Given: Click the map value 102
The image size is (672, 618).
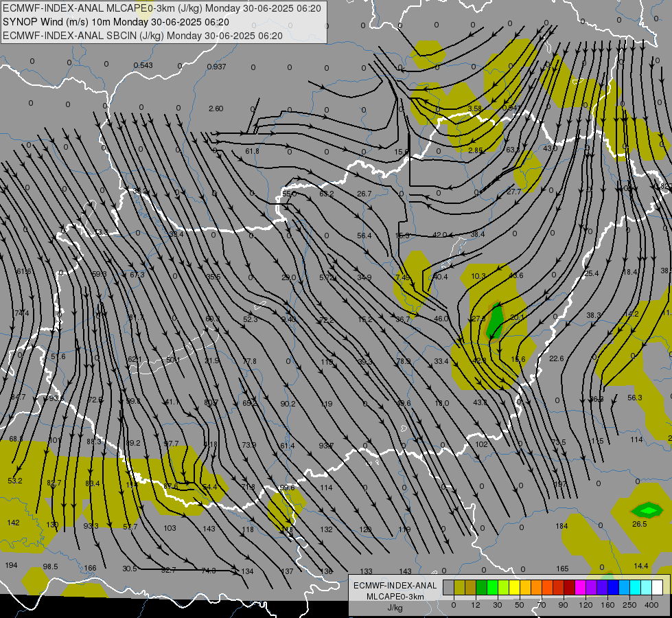Looking at the screenshot, I should click(482, 444).
